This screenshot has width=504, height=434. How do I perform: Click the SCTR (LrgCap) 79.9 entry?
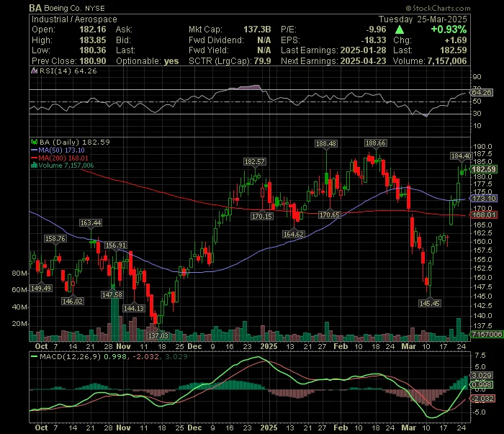coord(230,61)
